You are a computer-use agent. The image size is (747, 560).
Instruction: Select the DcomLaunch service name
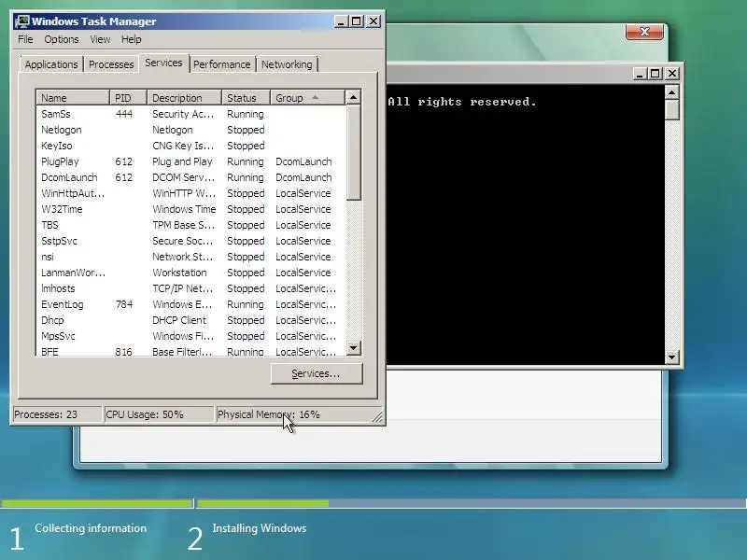coord(69,177)
